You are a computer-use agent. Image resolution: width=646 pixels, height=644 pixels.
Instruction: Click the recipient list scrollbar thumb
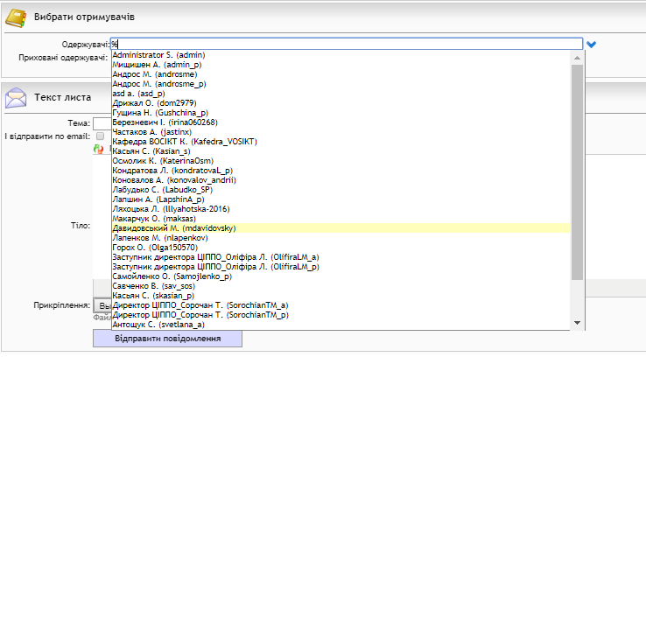point(577,172)
